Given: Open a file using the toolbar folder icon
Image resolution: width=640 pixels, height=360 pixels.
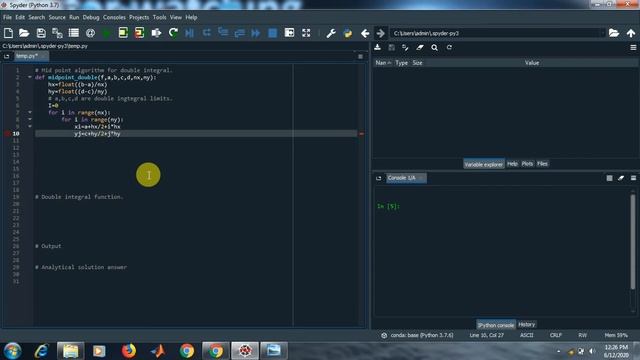Looking at the screenshot, I should 24,33.
